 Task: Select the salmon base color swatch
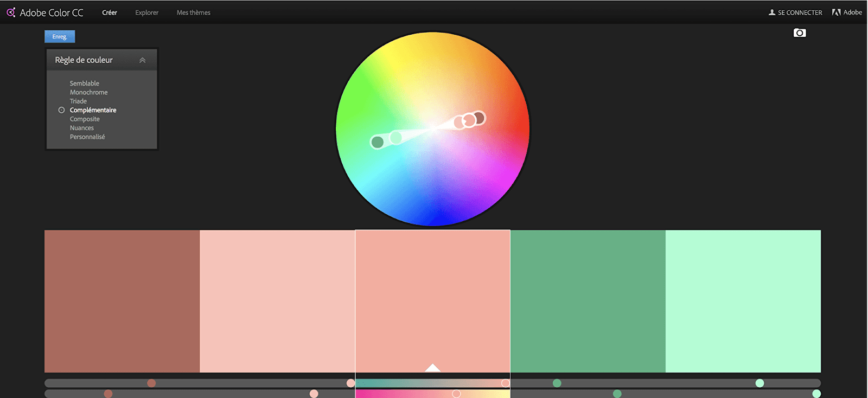[x=433, y=301]
